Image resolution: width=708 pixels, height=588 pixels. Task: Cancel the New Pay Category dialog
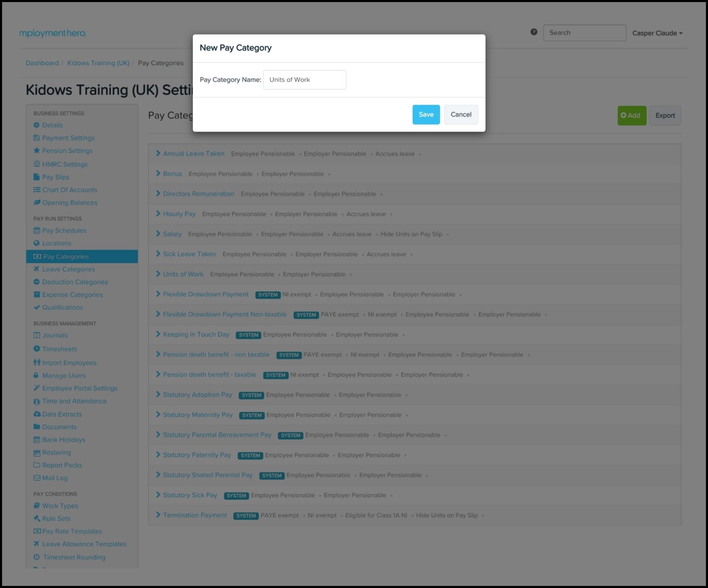point(461,115)
